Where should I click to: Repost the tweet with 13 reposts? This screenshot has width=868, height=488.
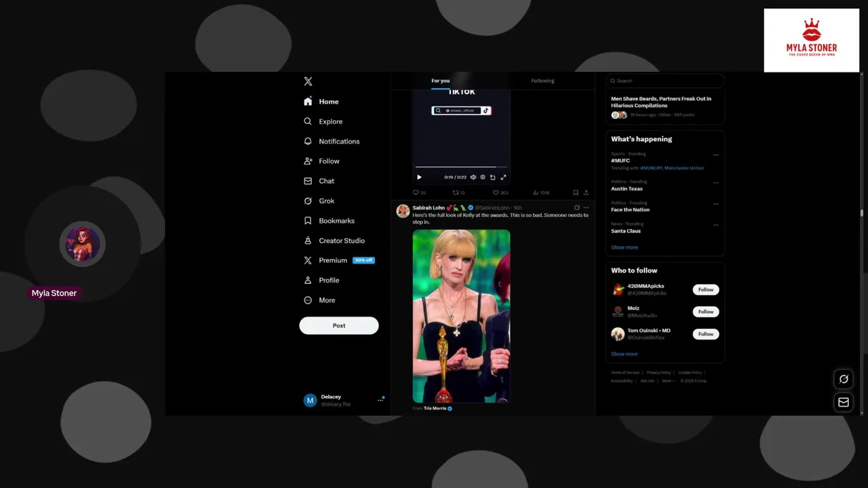(458, 192)
